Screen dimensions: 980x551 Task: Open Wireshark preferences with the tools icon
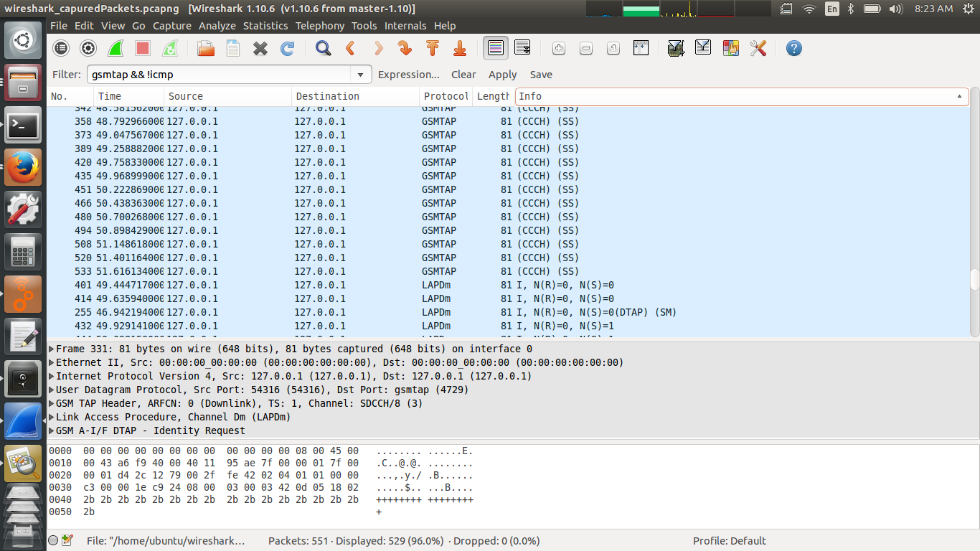pos(758,48)
